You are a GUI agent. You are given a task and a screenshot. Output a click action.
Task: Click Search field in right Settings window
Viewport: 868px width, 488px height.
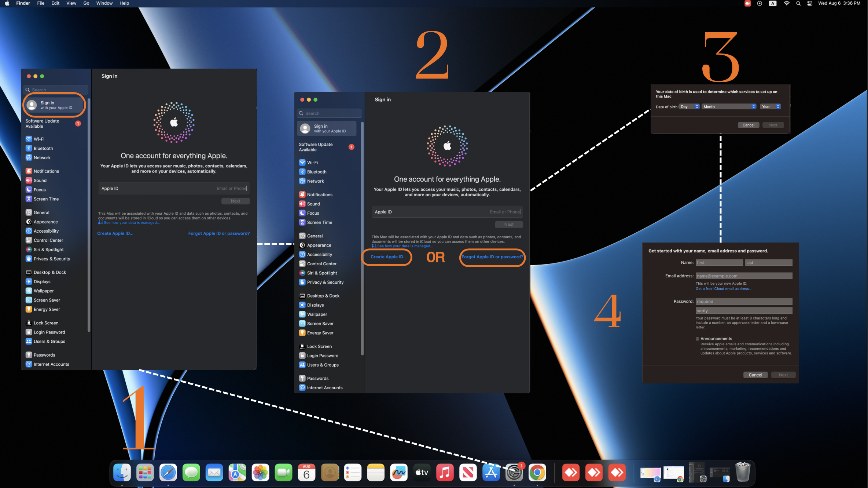point(329,113)
